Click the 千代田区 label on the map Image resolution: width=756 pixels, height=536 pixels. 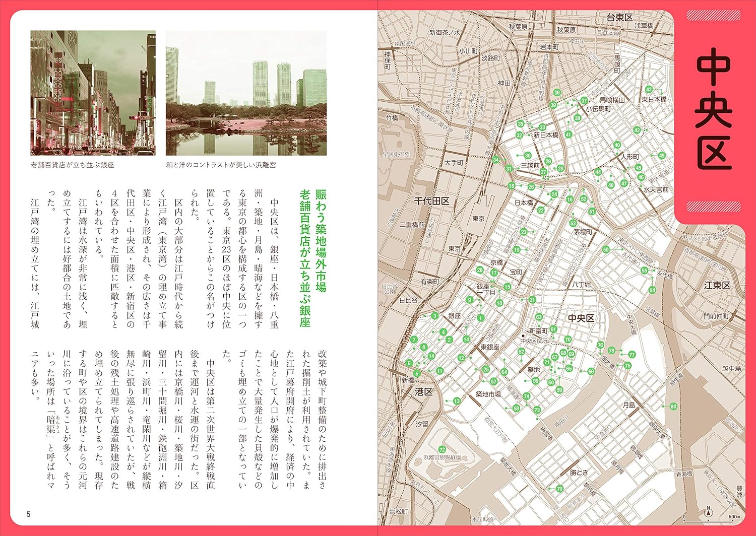[431, 200]
